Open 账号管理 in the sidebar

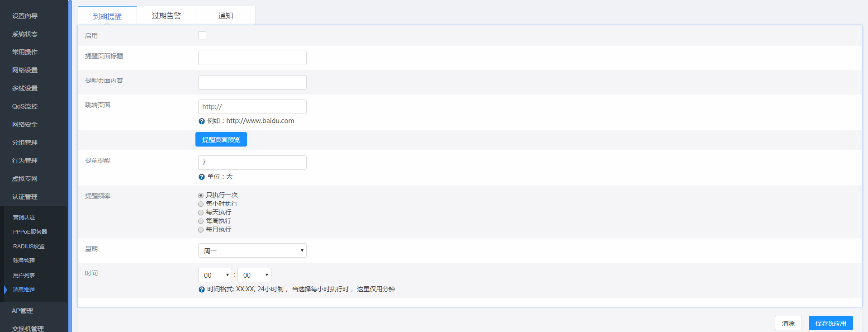tap(24, 261)
